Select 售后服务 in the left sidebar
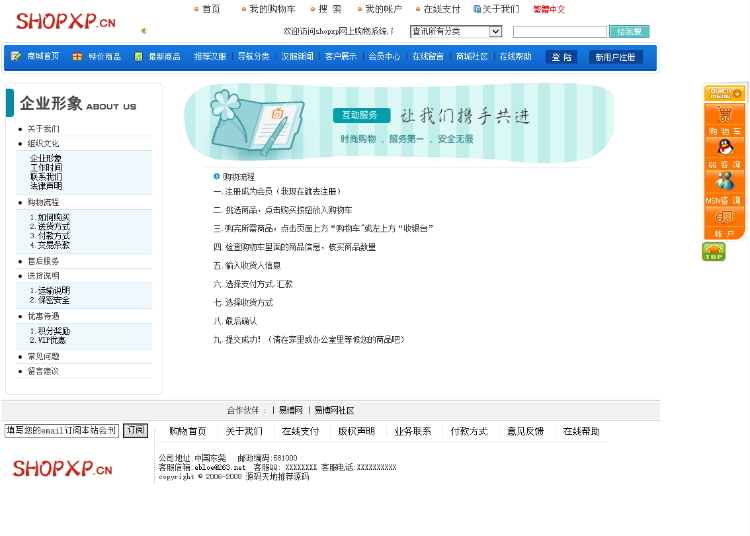Image resolution: width=750 pixels, height=536 pixels. coord(44,262)
